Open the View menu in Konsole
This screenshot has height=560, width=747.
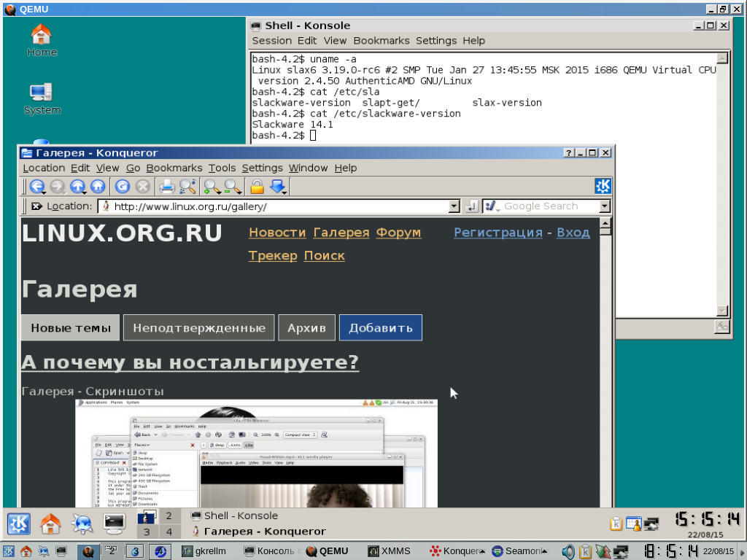click(x=335, y=41)
